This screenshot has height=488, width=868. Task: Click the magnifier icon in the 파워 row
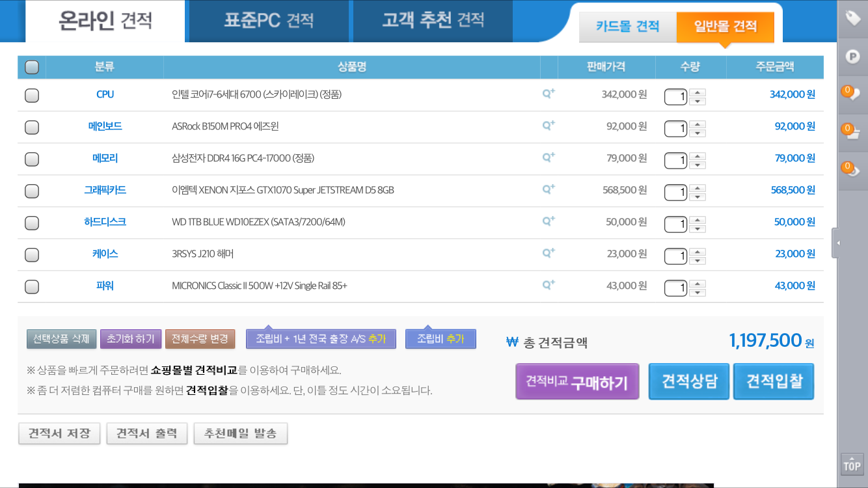[x=549, y=285]
